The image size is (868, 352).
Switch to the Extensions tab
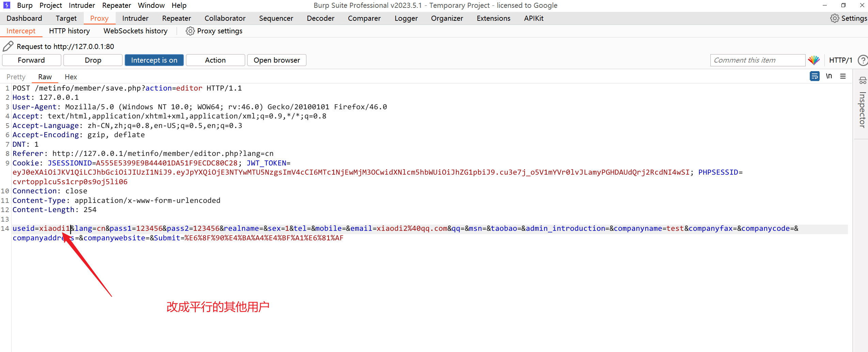[x=493, y=18]
